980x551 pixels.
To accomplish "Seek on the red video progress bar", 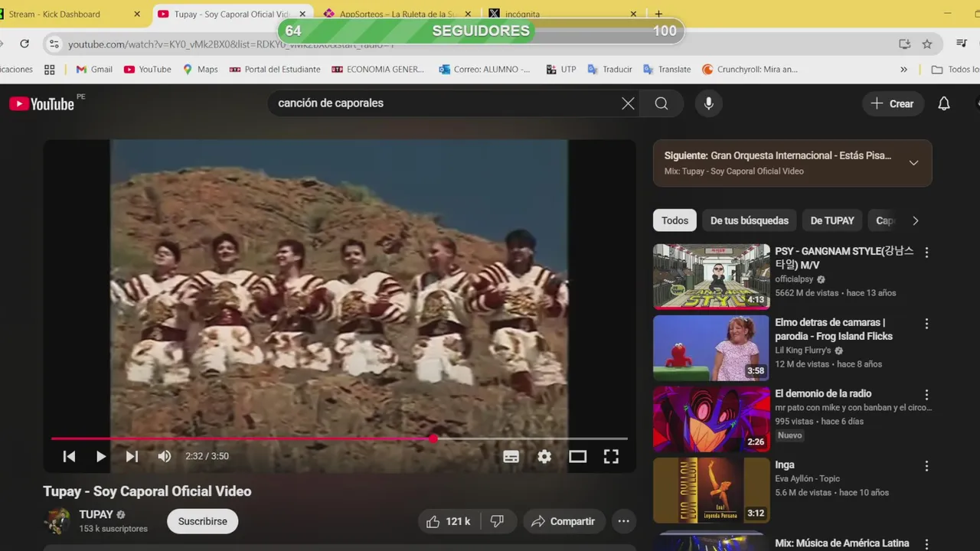I will [x=339, y=439].
